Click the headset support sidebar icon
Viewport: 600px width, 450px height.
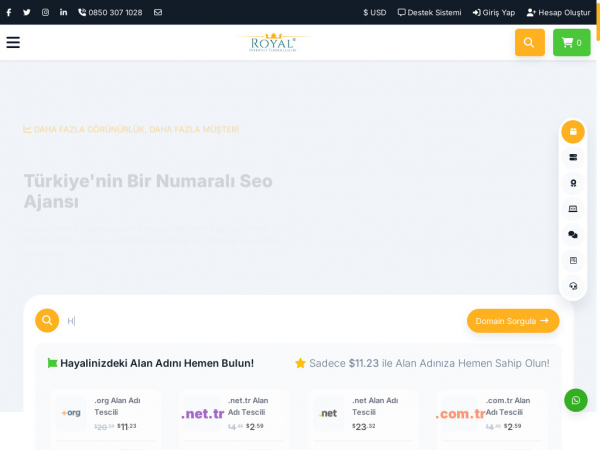tap(573, 285)
